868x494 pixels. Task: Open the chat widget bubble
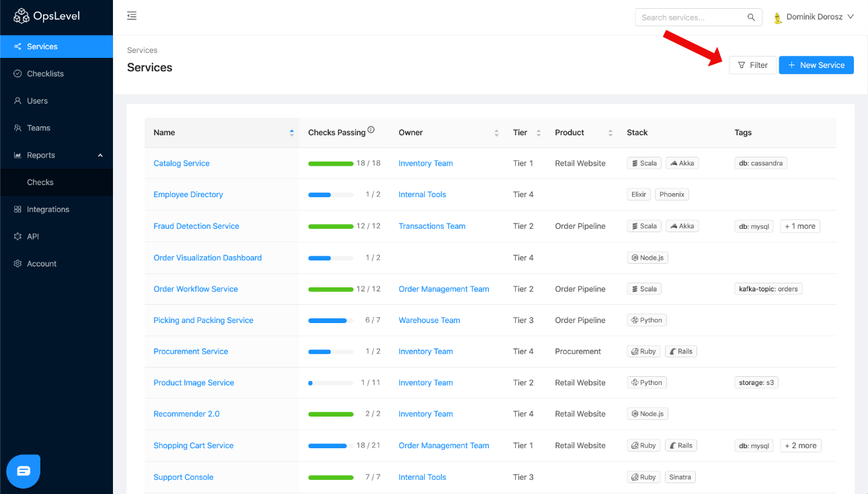coord(24,471)
